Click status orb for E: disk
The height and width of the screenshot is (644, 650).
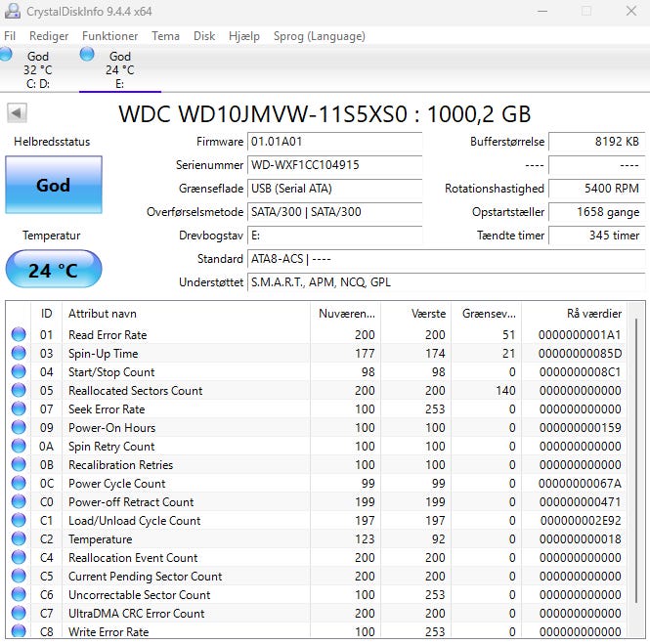[87, 54]
